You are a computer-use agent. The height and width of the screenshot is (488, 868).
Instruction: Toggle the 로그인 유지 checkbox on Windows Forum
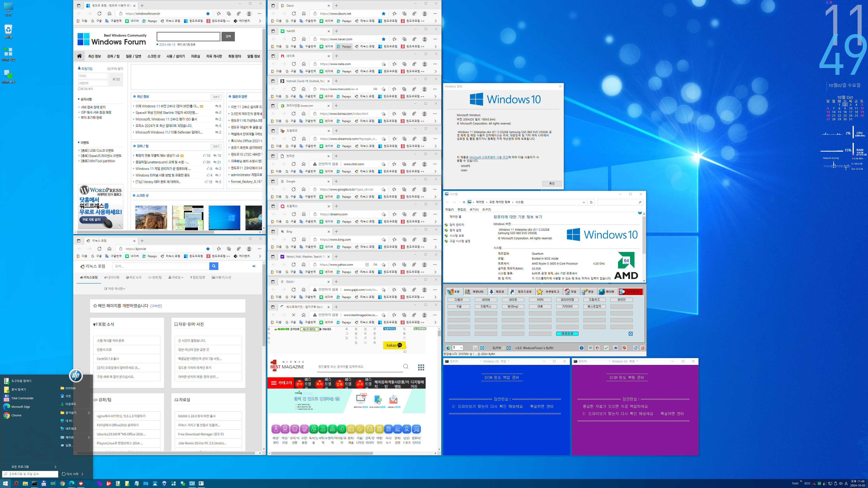click(79, 89)
